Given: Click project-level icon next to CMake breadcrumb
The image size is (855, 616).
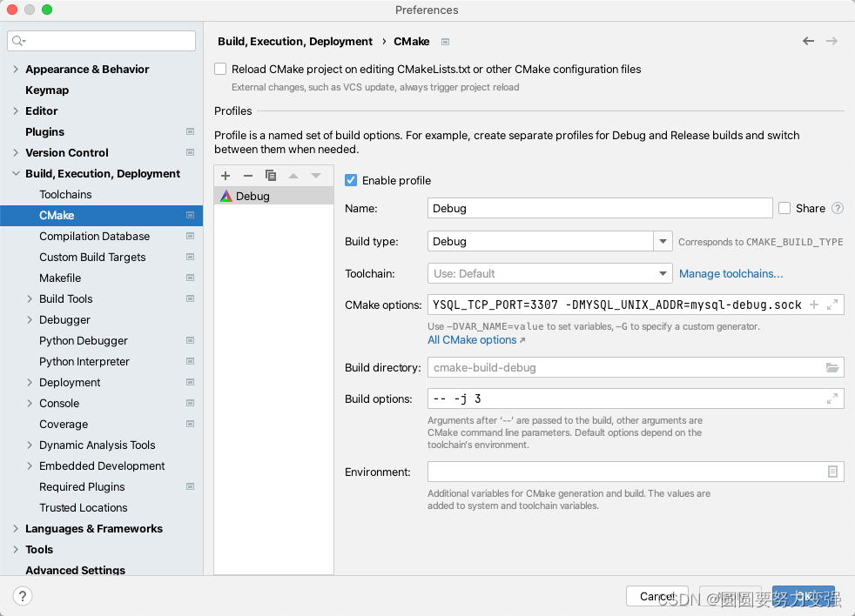Looking at the screenshot, I should [446, 42].
